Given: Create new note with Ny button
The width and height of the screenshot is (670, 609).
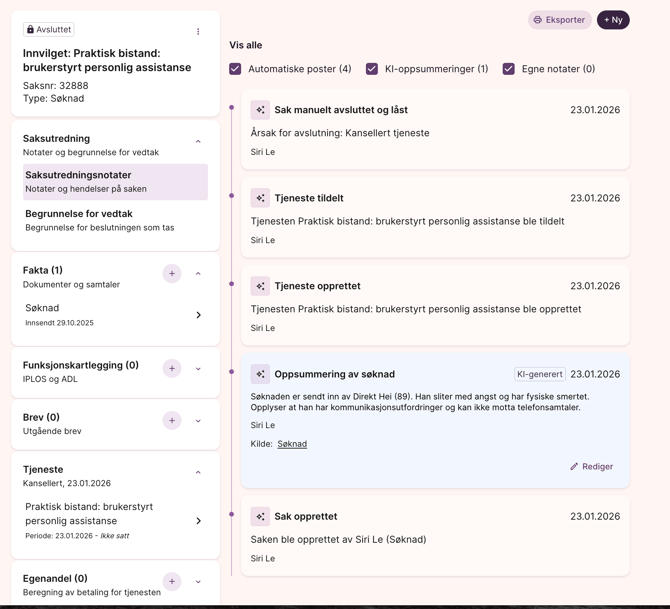Looking at the screenshot, I should click(613, 20).
